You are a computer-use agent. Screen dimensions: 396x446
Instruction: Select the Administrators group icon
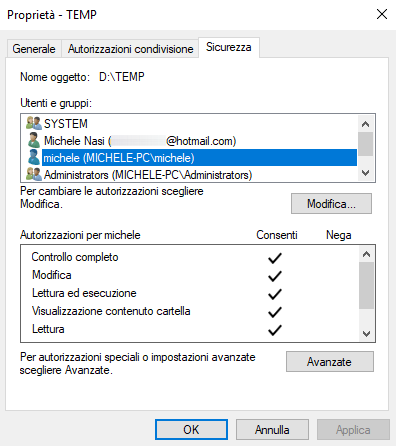coord(34,174)
